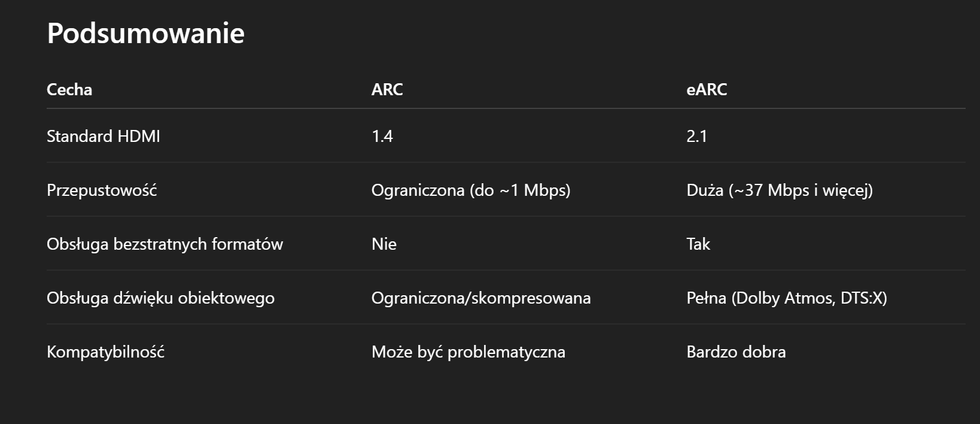Image resolution: width=980 pixels, height=424 pixels.
Task: Select the ARC column header
Action: pyautogui.click(x=387, y=89)
